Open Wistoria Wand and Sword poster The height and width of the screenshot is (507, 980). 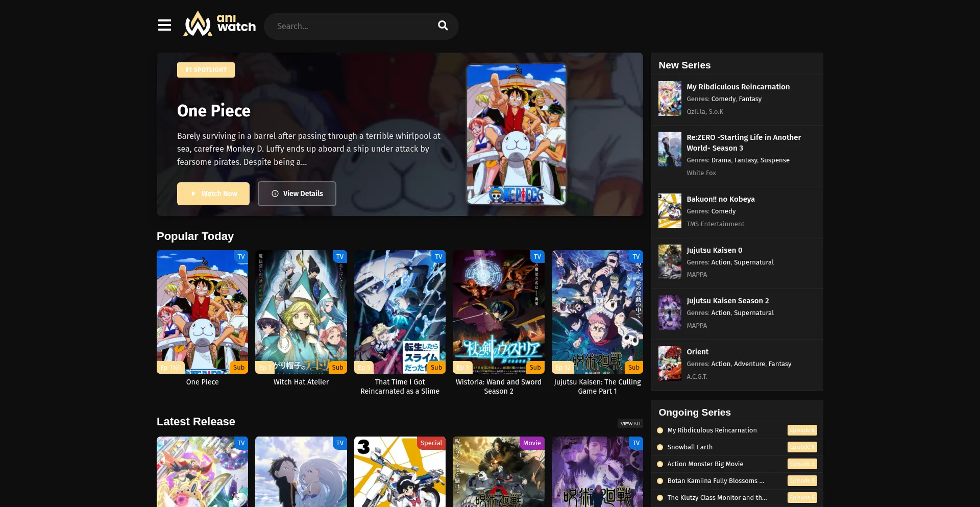[x=499, y=312]
